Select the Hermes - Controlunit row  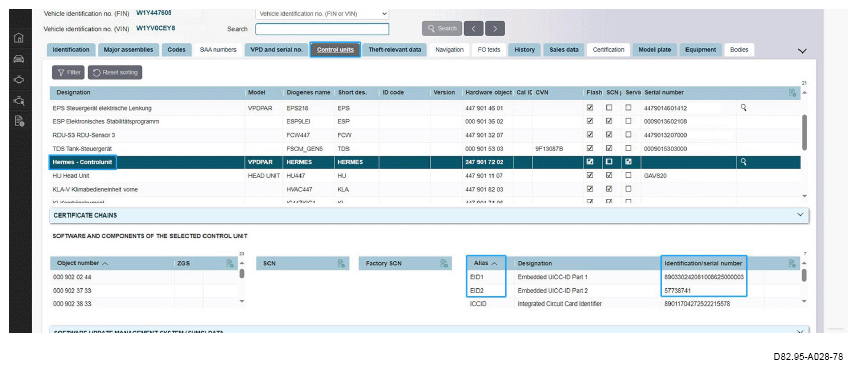[425, 162]
